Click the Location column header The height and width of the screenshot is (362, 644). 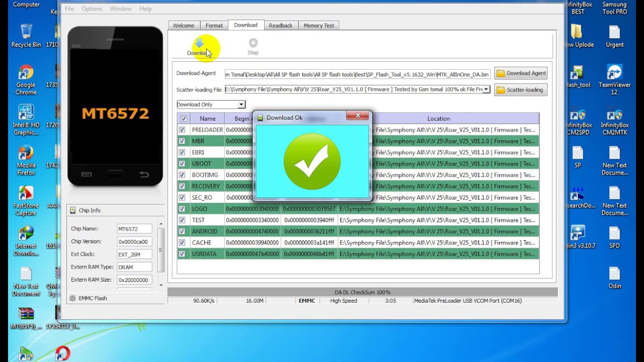click(438, 119)
